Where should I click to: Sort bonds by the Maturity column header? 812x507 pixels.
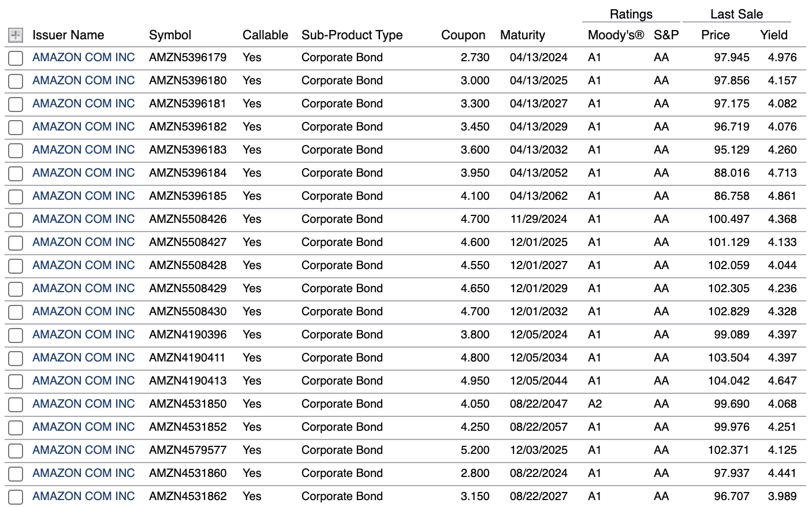pyautogui.click(x=523, y=35)
